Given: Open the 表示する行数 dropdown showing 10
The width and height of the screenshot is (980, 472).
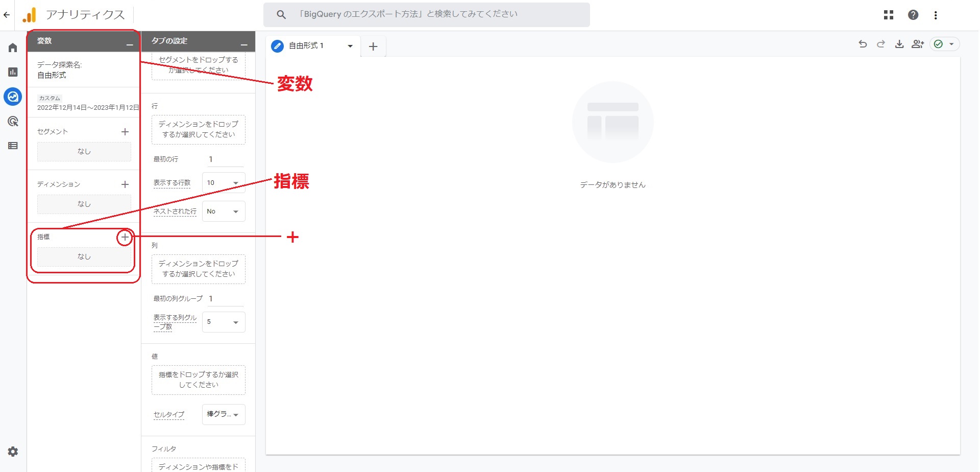Looking at the screenshot, I should pos(224,183).
